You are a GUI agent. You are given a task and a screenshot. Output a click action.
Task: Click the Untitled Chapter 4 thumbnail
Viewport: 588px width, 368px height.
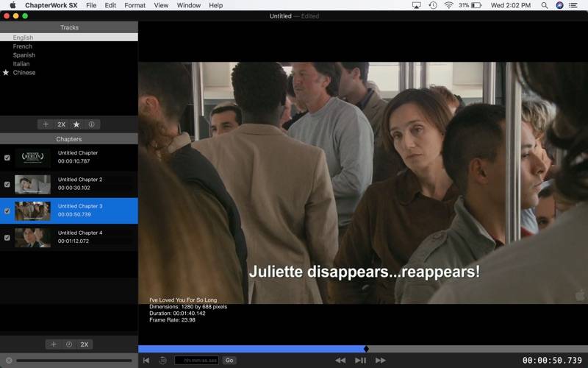(32, 238)
